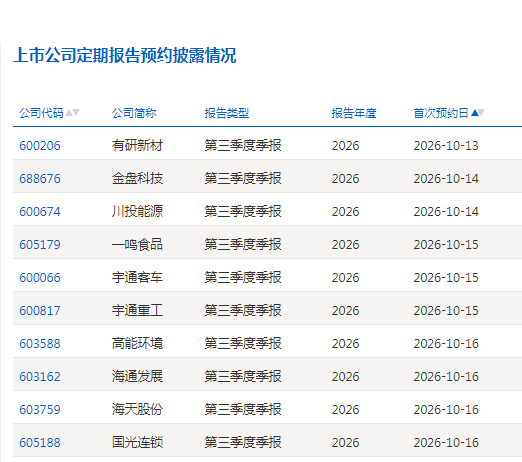
Task: Click the 报告年度 column header
Action: click(x=354, y=113)
